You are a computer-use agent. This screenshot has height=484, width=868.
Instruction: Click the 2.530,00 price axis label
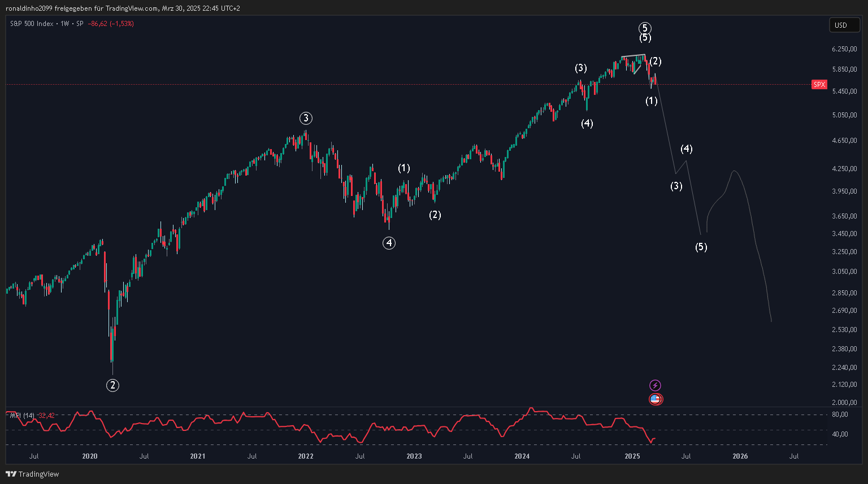pyautogui.click(x=844, y=330)
